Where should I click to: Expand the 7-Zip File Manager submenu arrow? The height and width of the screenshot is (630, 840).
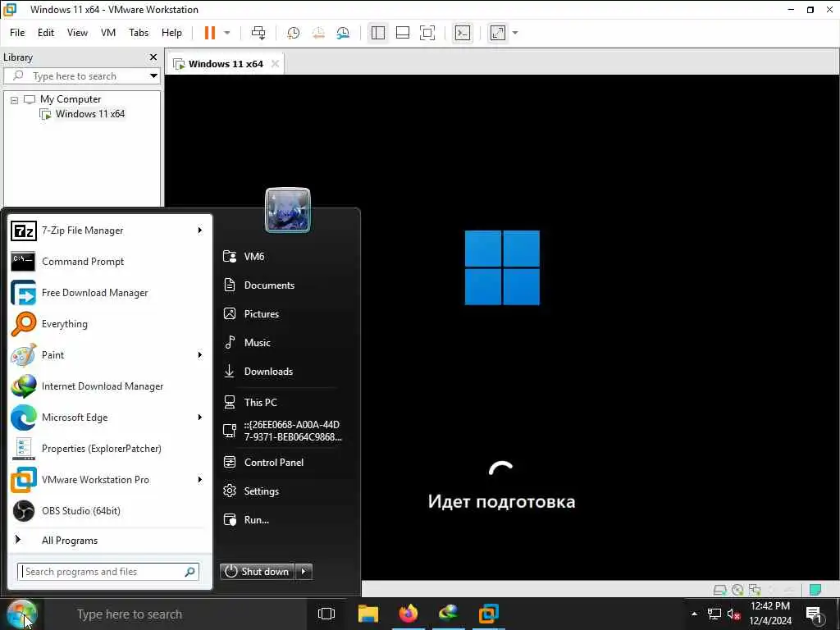click(200, 231)
